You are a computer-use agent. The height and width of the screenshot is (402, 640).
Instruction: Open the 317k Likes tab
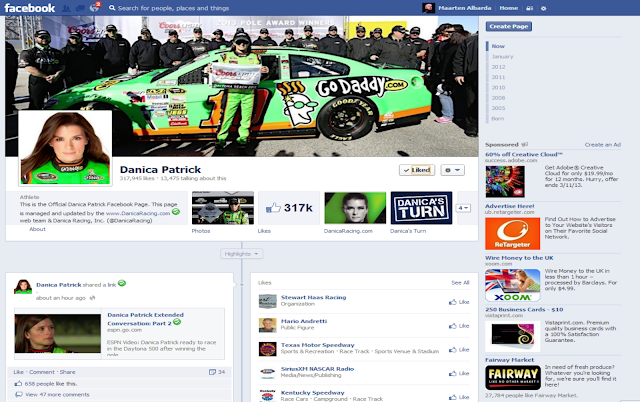click(289, 208)
